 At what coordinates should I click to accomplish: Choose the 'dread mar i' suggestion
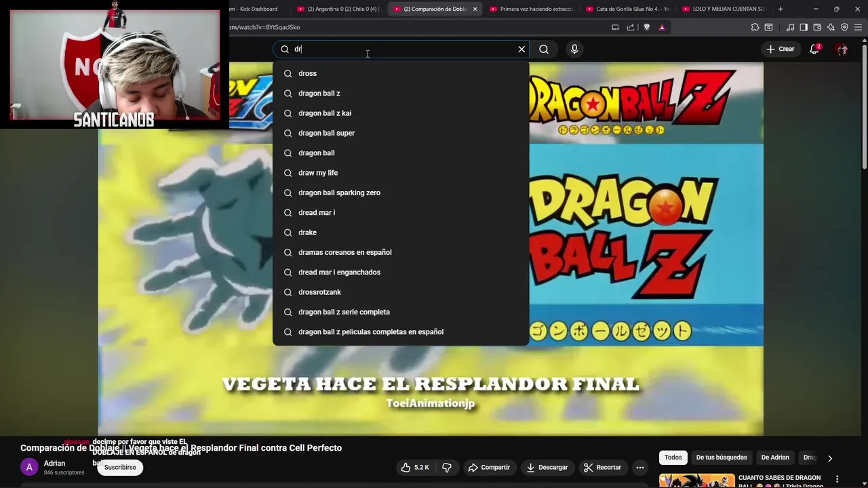(x=401, y=212)
